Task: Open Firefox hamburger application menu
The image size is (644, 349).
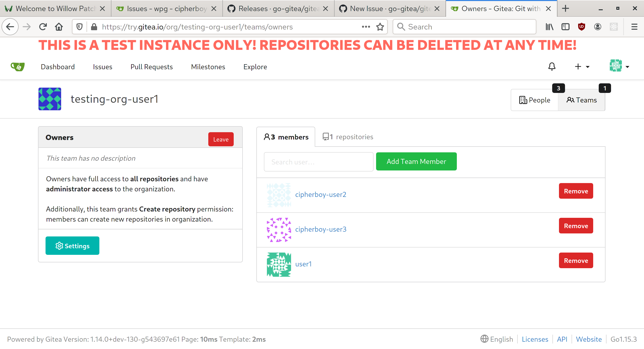Action: pos(634,27)
